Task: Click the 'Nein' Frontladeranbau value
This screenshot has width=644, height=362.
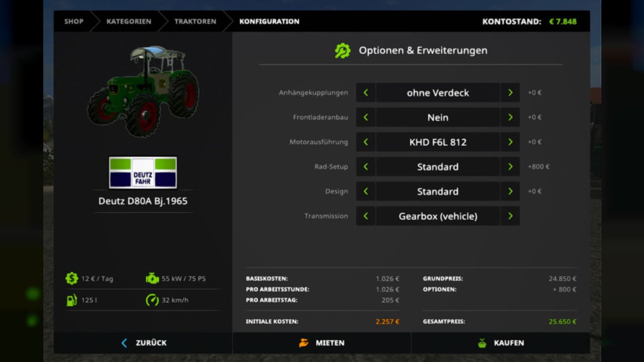Action: click(x=438, y=117)
